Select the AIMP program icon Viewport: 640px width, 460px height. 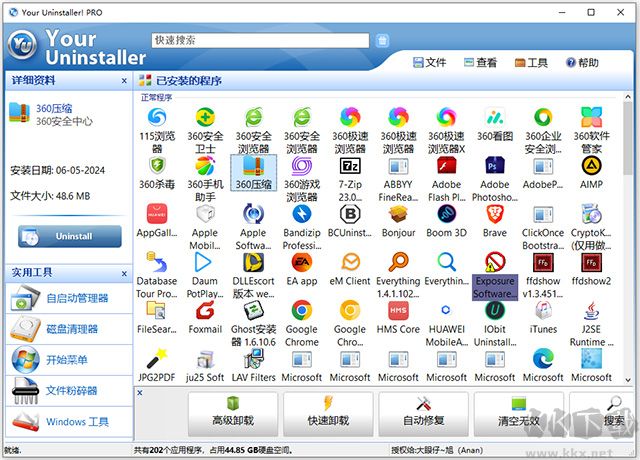(591, 165)
